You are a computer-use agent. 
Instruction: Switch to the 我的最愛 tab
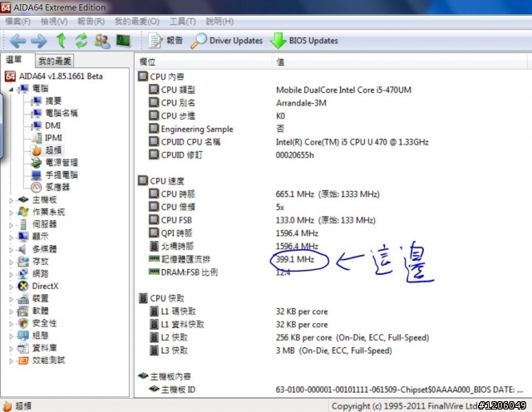click(55, 61)
